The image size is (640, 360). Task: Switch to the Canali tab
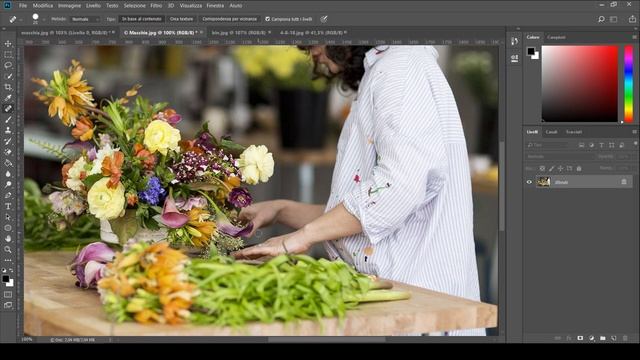pyautogui.click(x=551, y=132)
